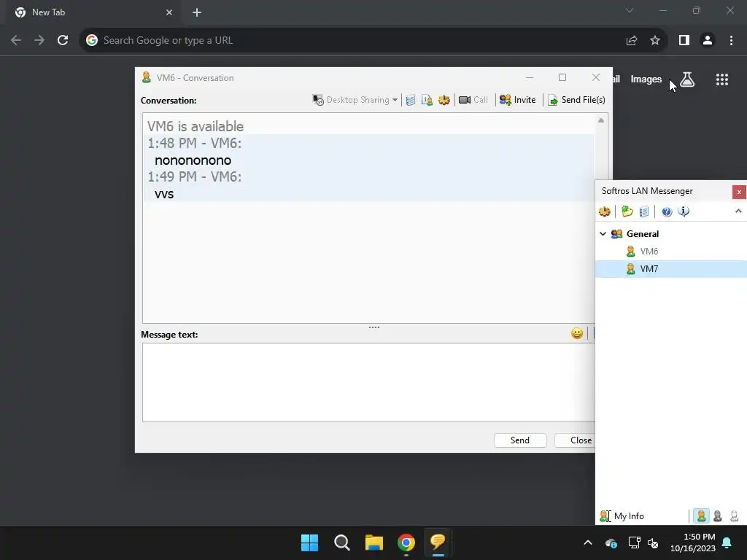This screenshot has height=560, width=747.
Task: Open notification bell in taskbar
Action: [727, 542]
